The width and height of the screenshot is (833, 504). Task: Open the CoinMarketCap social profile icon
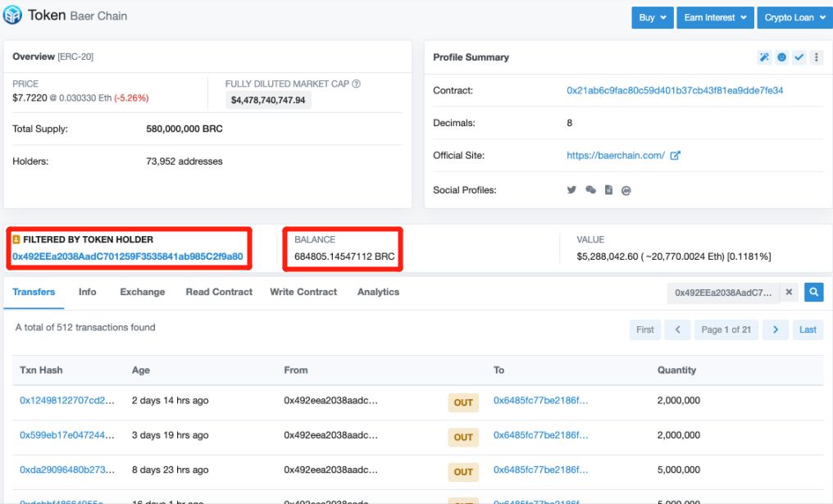click(x=626, y=191)
